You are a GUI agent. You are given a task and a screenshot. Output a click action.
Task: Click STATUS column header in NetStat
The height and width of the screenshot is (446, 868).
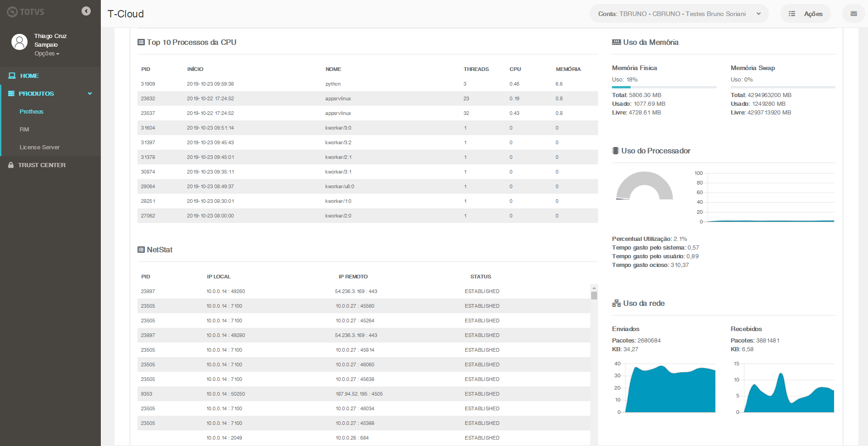point(481,277)
